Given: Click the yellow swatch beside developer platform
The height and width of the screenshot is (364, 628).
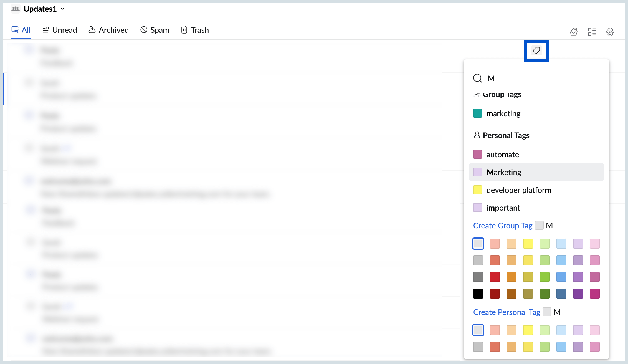Looking at the screenshot, I should coord(478,190).
